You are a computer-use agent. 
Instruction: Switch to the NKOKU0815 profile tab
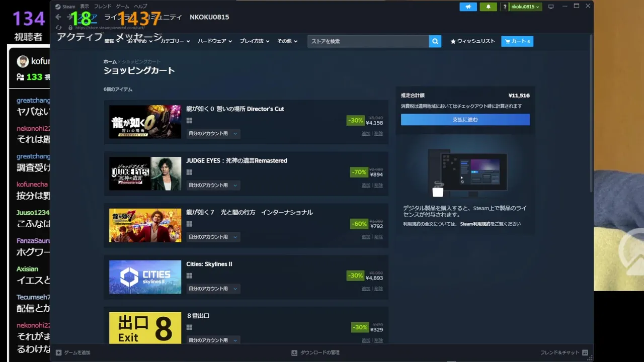pyautogui.click(x=209, y=17)
